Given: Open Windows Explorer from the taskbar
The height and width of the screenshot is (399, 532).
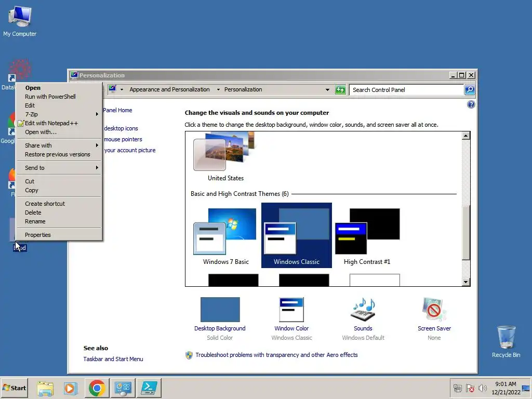Looking at the screenshot, I should 45,388.
